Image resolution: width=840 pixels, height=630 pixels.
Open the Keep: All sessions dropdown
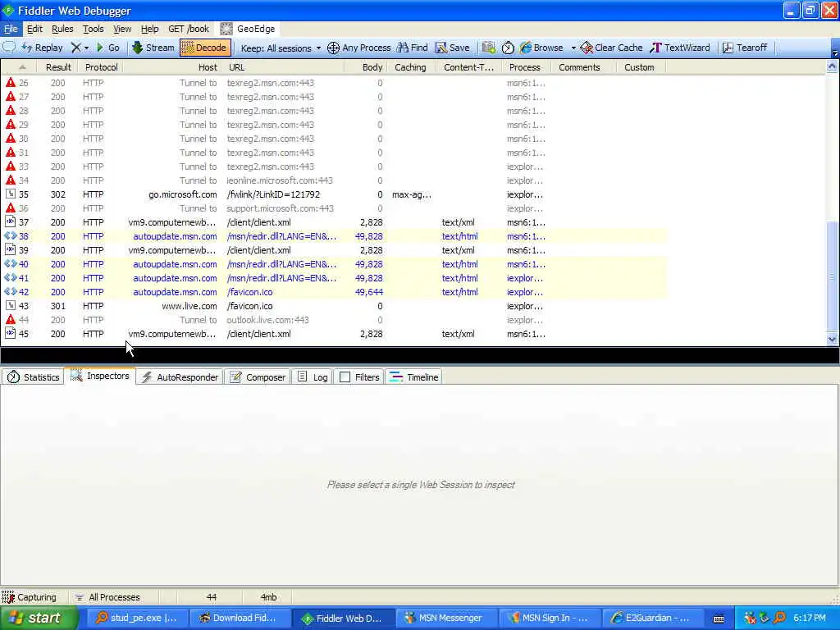pyautogui.click(x=281, y=48)
